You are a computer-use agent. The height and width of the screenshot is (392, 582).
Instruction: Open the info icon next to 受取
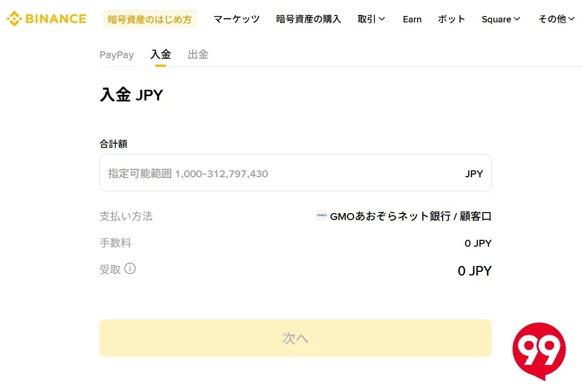[x=131, y=269]
